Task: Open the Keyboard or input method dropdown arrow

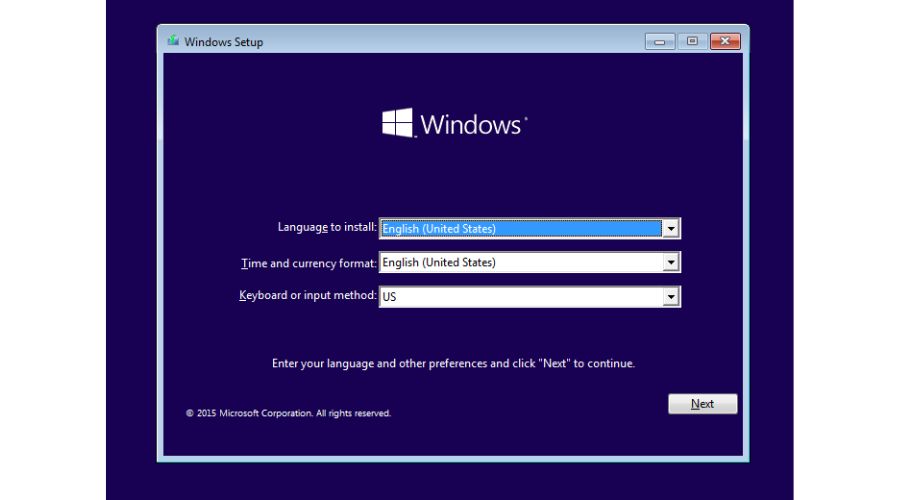Action: (x=670, y=297)
